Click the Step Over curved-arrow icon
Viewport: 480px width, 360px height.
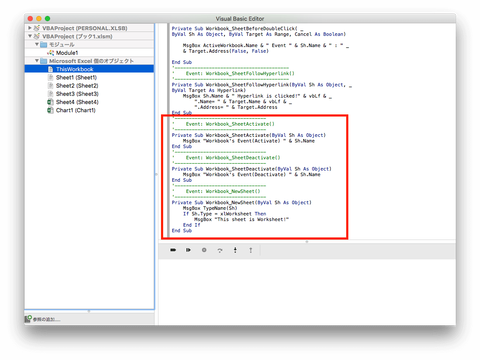(x=220, y=250)
